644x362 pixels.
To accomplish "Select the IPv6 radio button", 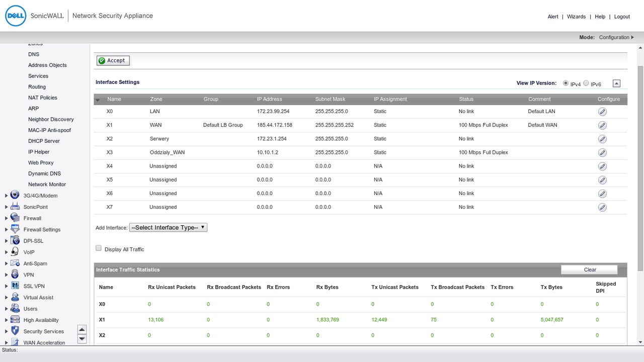I will (586, 83).
